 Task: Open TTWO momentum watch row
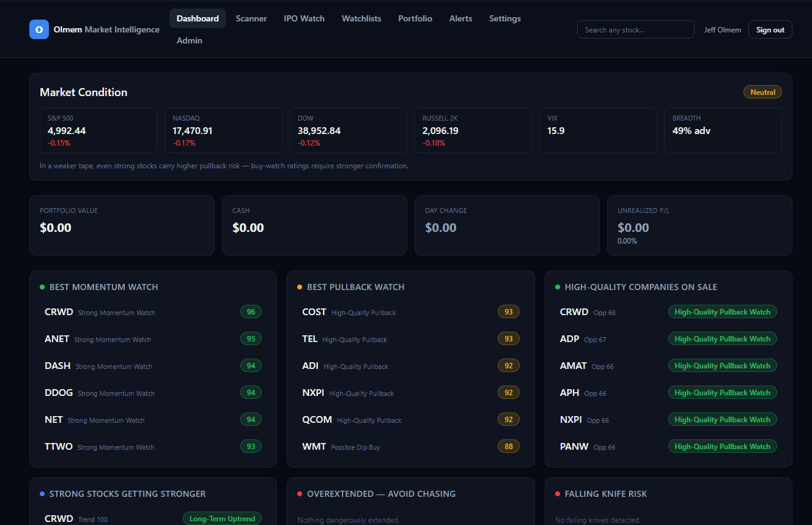click(x=153, y=447)
